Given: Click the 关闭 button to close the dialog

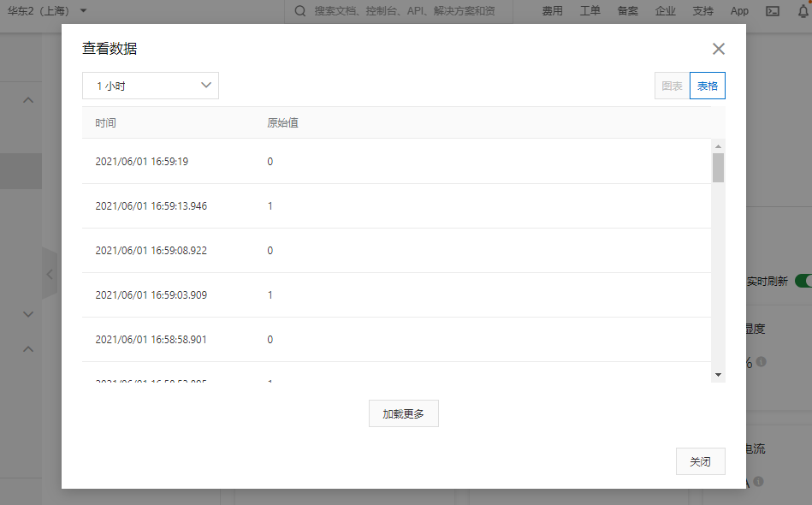Looking at the screenshot, I should pos(700,460).
